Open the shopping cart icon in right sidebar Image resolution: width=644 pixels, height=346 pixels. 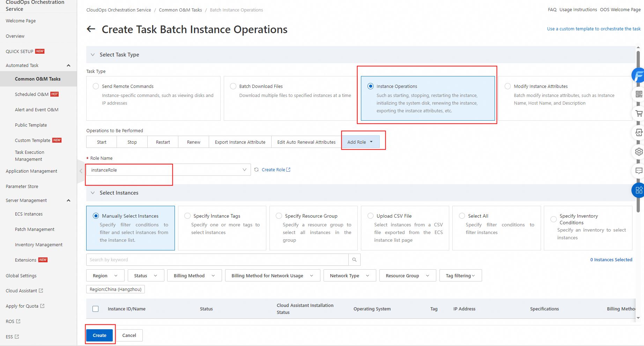pos(639,113)
